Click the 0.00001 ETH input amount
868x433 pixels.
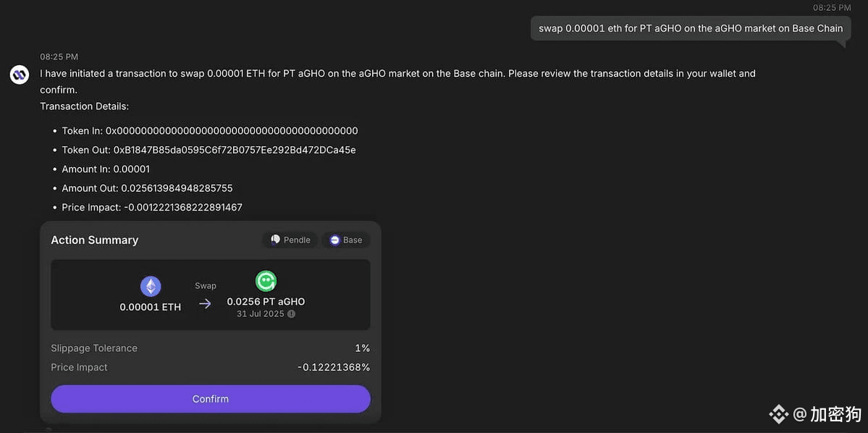(150, 307)
